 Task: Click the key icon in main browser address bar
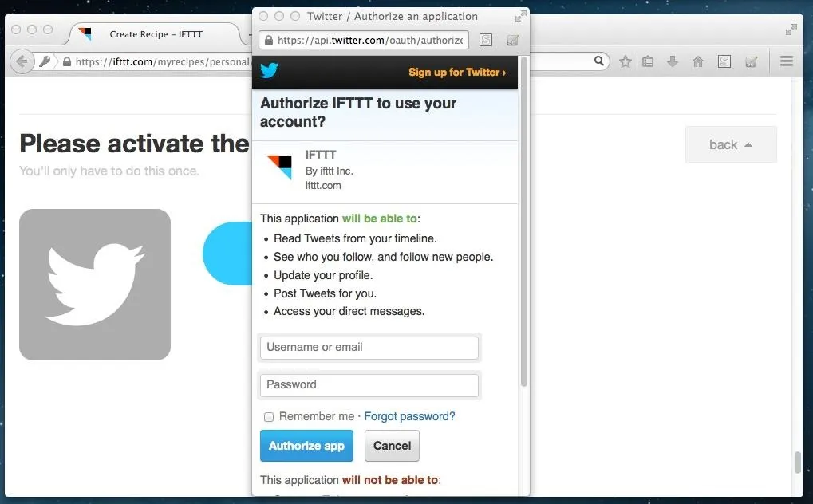click(45, 61)
